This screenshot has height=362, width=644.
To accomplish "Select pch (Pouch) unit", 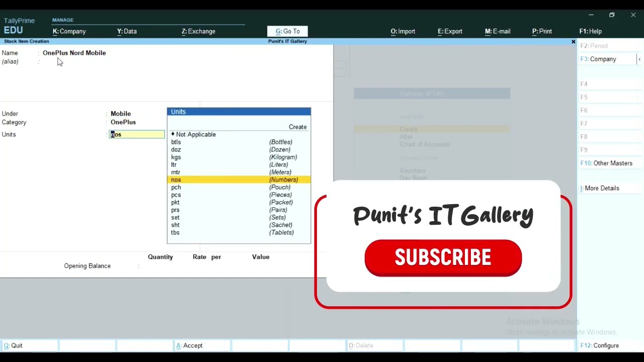I will pos(239,187).
